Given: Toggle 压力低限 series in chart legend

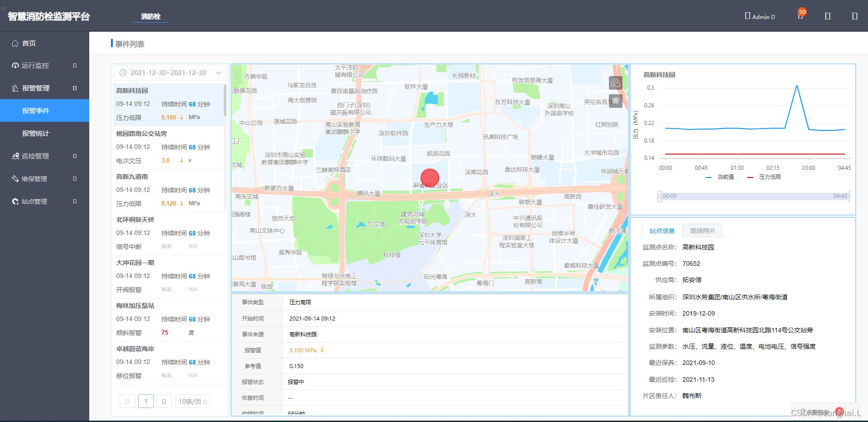Looking at the screenshot, I should click(x=764, y=177).
